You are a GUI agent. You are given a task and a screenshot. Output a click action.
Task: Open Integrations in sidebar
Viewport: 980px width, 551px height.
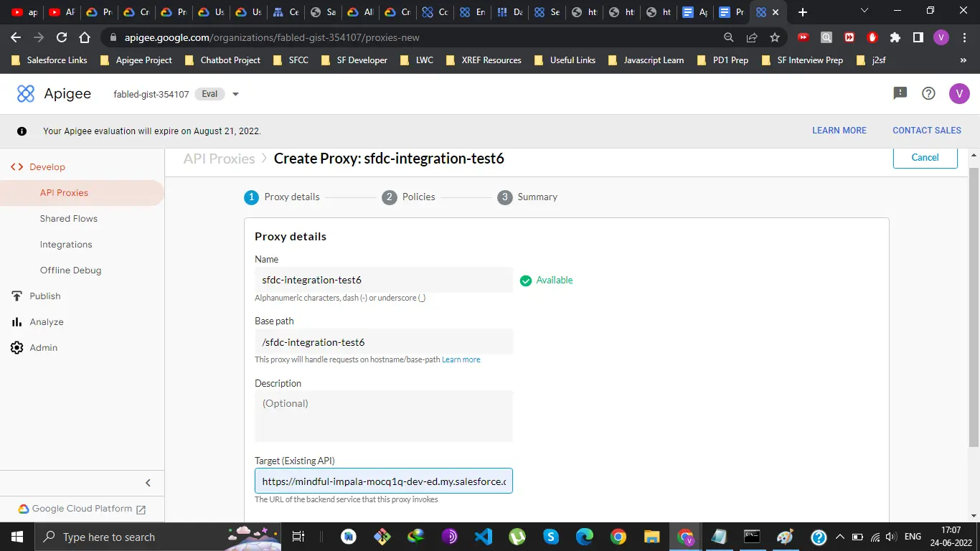coord(66,244)
